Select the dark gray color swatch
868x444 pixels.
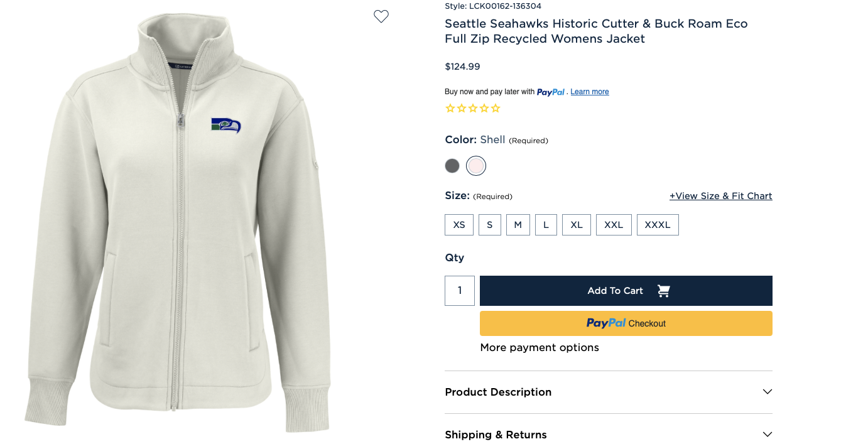pyautogui.click(x=452, y=166)
